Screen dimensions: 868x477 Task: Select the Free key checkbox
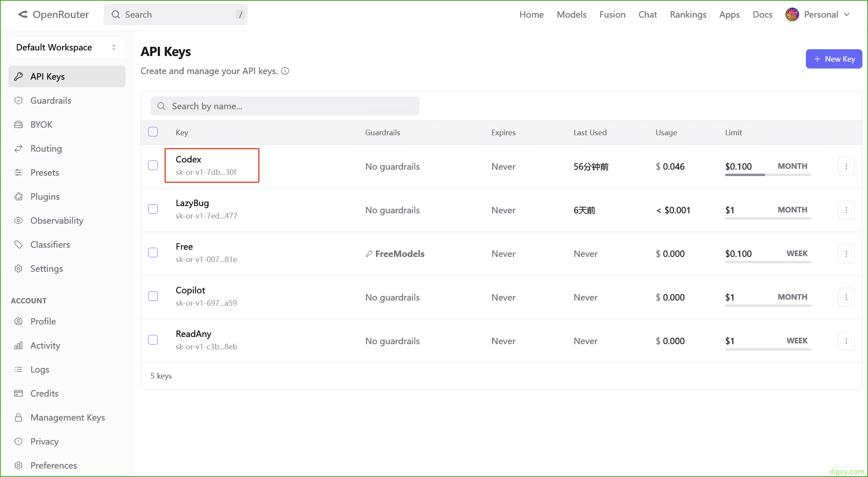[x=153, y=253]
